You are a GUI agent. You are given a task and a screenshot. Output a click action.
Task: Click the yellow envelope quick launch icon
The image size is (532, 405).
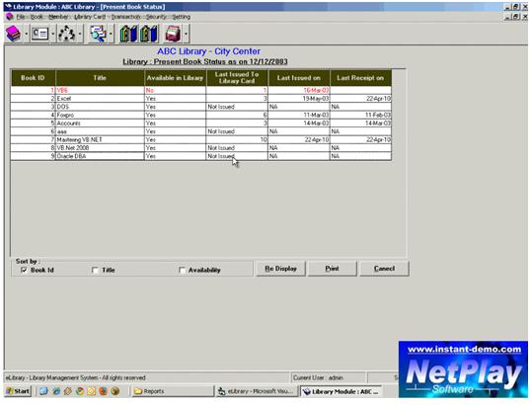(91, 391)
